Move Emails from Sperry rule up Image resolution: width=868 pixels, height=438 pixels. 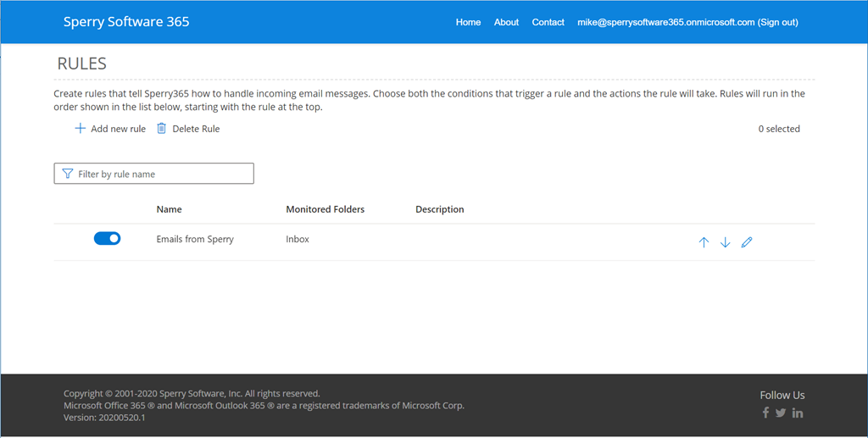coord(704,242)
